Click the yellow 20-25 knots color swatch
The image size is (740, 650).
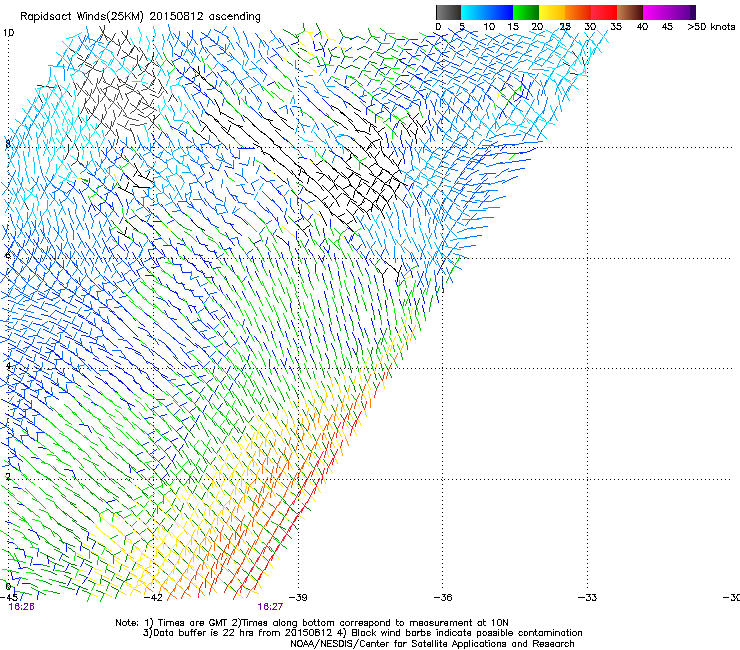click(x=552, y=12)
